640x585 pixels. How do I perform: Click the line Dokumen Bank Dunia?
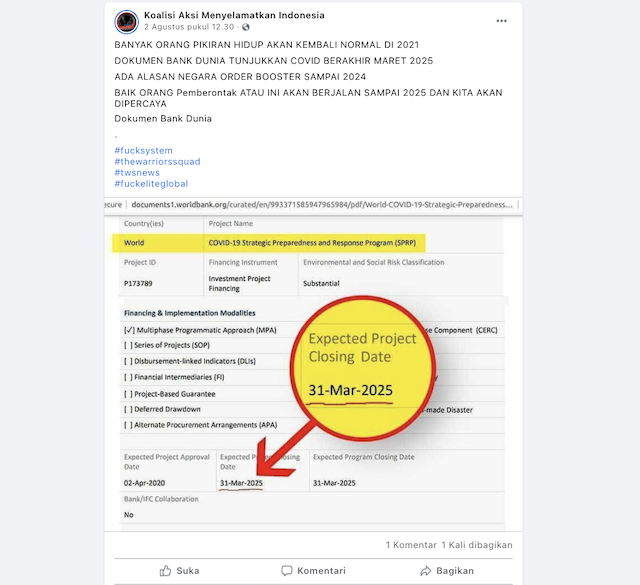(163, 119)
